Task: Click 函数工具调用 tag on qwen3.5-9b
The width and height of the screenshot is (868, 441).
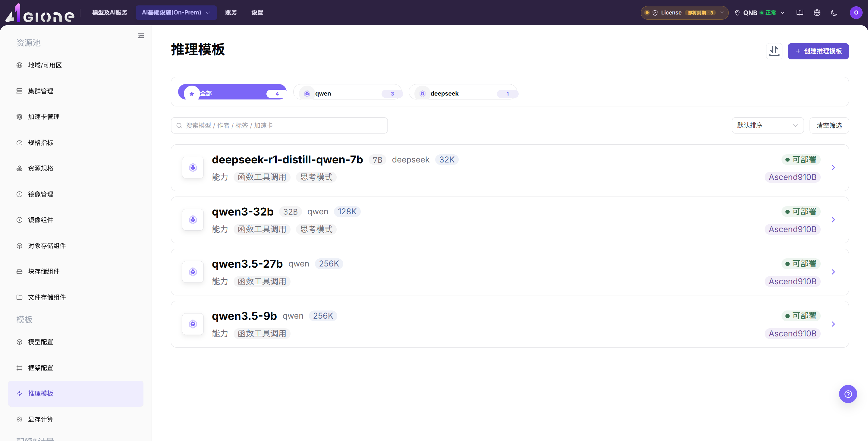Action: (262, 333)
